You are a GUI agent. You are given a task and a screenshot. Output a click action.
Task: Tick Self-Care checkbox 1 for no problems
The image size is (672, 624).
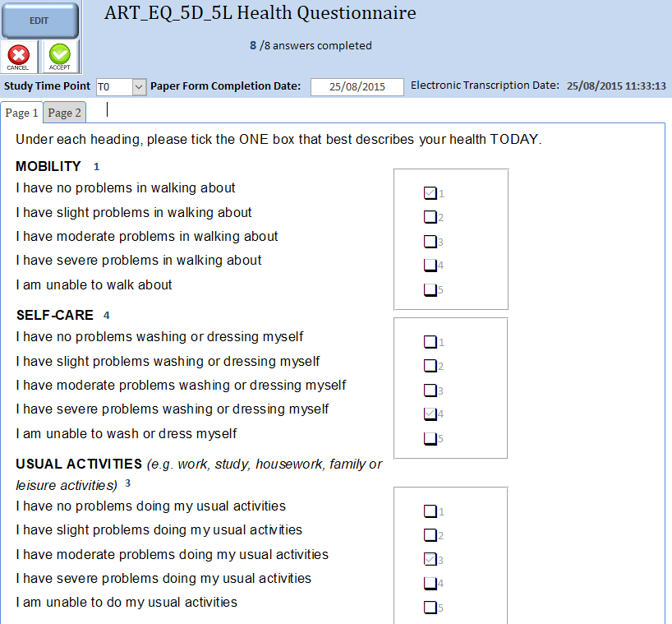click(x=430, y=342)
